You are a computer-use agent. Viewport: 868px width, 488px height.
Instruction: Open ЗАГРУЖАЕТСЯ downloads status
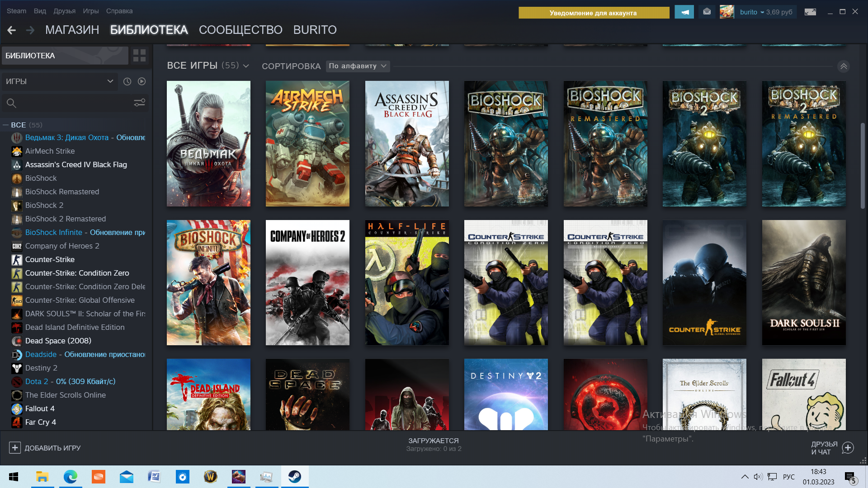coord(434,444)
